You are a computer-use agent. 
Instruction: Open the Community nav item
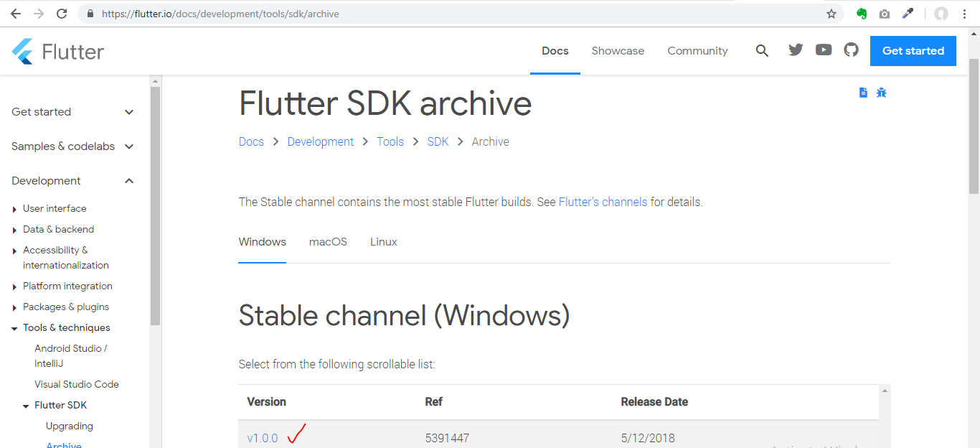point(697,51)
